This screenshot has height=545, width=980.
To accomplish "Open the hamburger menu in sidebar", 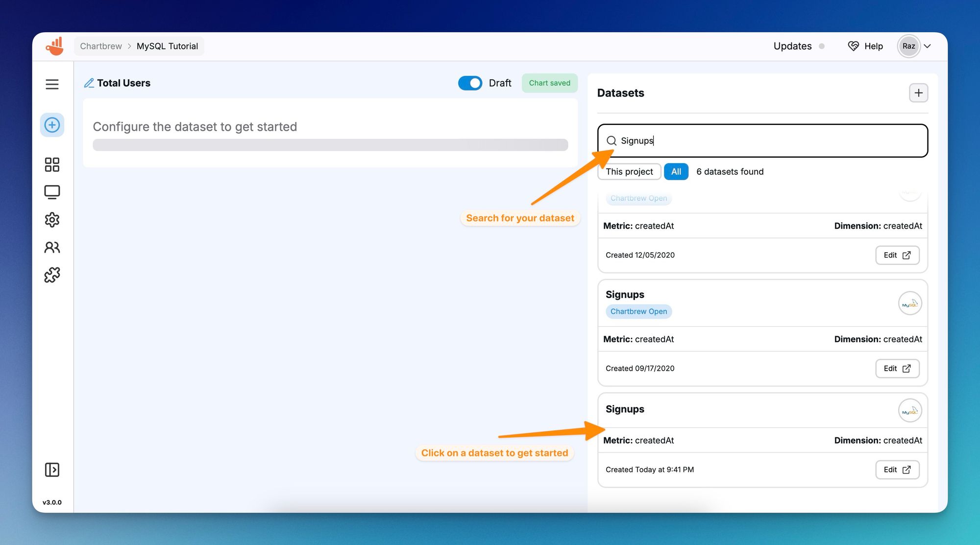I will click(x=52, y=84).
